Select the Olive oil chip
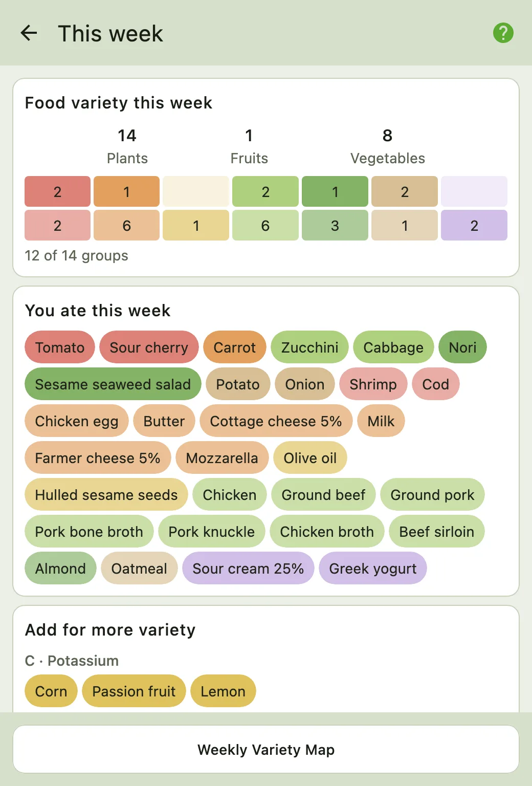 (310, 458)
